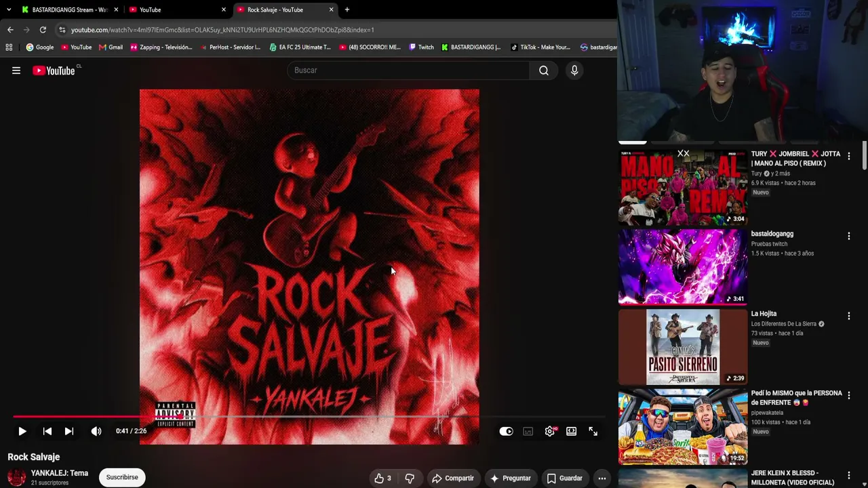Click the search magnifier button

[x=544, y=70]
